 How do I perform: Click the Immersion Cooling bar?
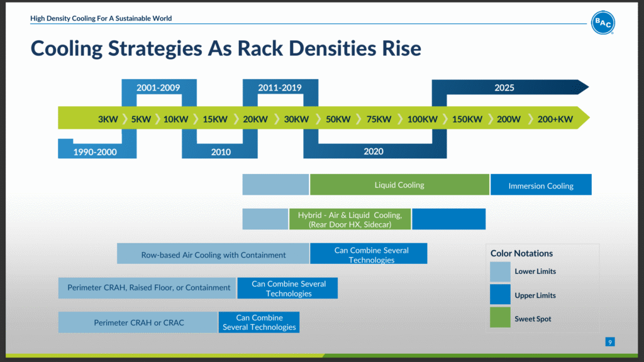tap(541, 185)
